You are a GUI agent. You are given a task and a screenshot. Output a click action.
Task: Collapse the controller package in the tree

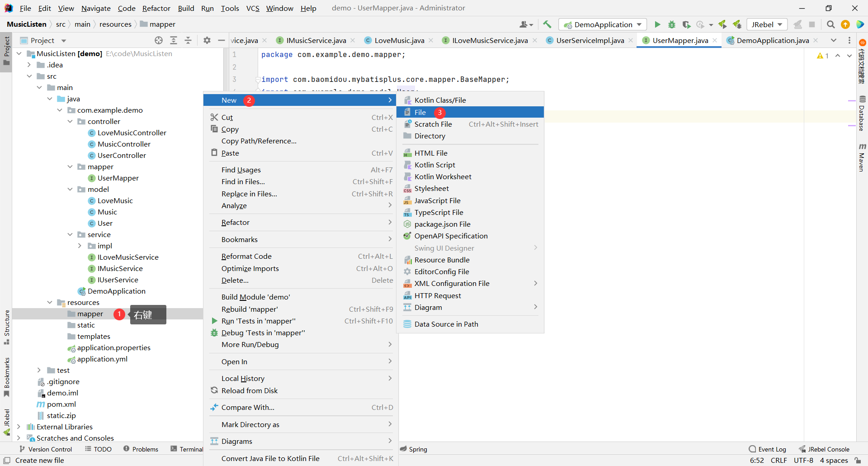click(x=70, y=121)
